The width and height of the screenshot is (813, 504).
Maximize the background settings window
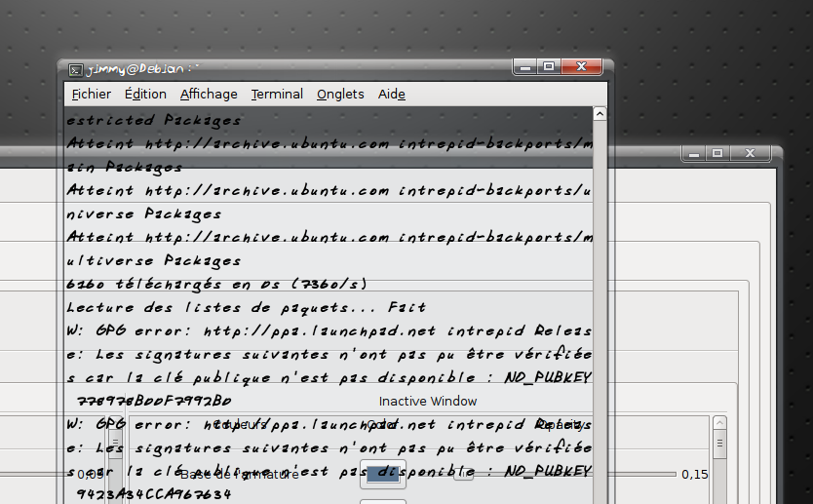717,153
